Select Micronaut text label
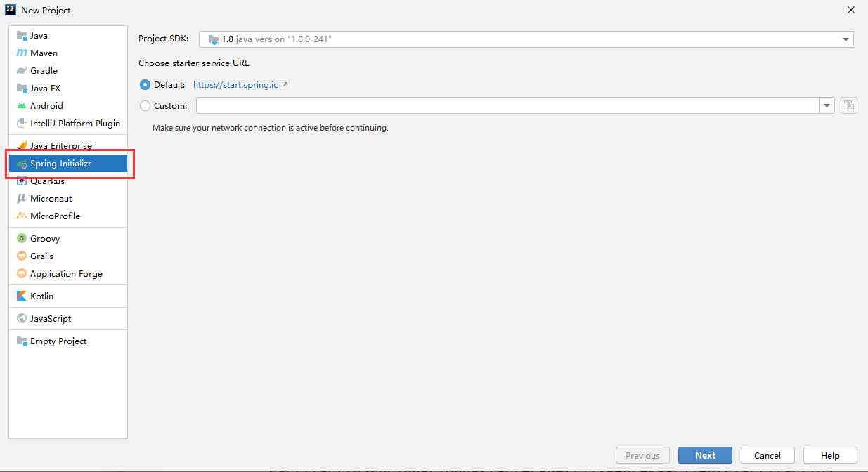The width and height of the screenshot is (868, 472). (x=51, y=198)
